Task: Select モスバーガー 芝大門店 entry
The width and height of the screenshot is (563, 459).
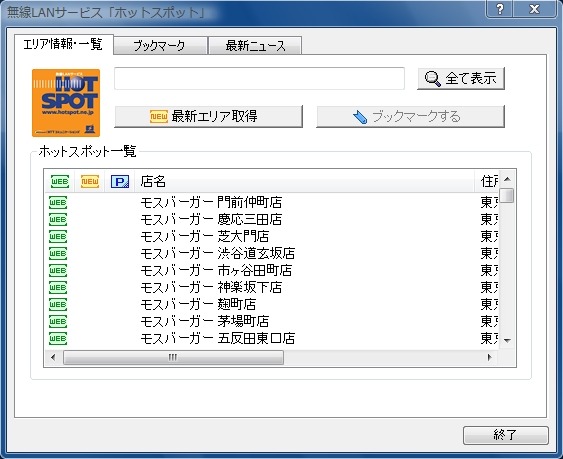Action: click(x=205, y=236)
